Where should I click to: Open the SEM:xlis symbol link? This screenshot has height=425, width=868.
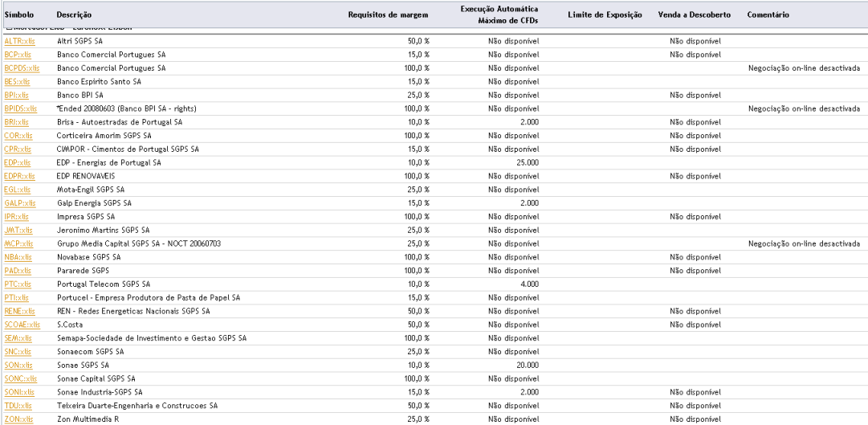tap(18, 338)
